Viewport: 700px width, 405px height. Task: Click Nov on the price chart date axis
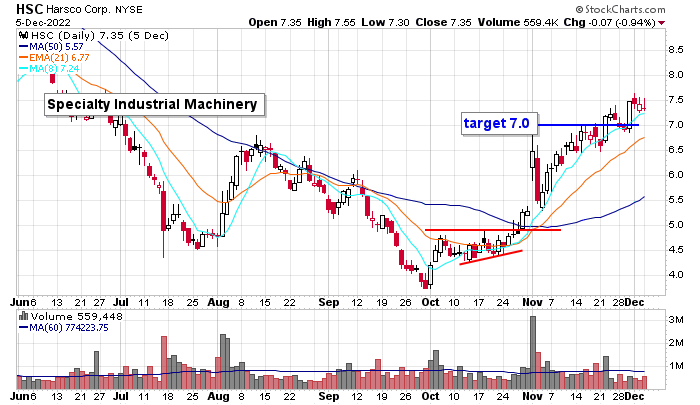(x=532, y=302)
